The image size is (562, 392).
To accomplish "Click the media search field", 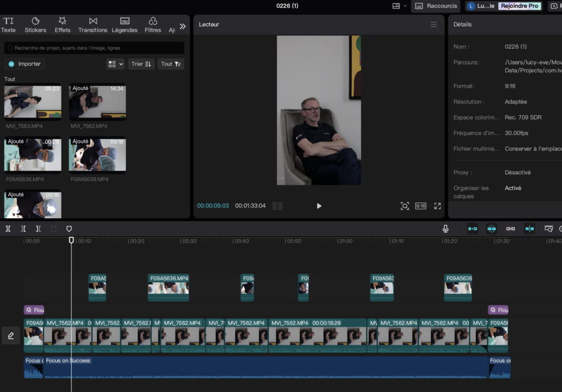I will [94, 48].
